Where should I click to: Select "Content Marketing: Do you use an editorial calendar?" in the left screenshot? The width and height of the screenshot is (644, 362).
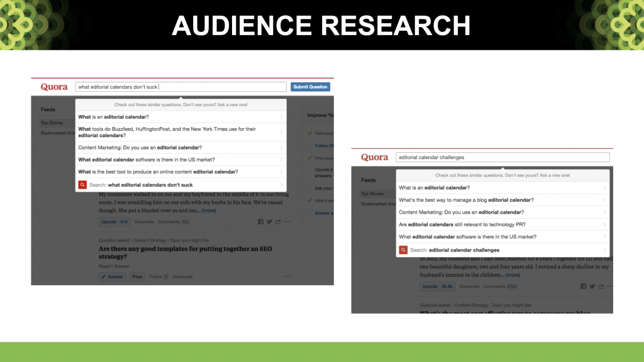[x=180, y=147]
